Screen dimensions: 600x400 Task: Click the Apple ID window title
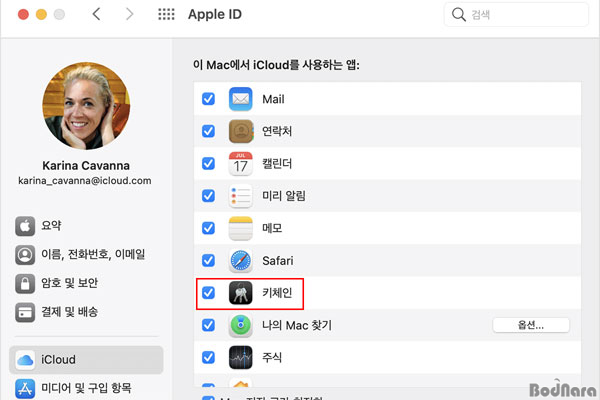point(215,15)
